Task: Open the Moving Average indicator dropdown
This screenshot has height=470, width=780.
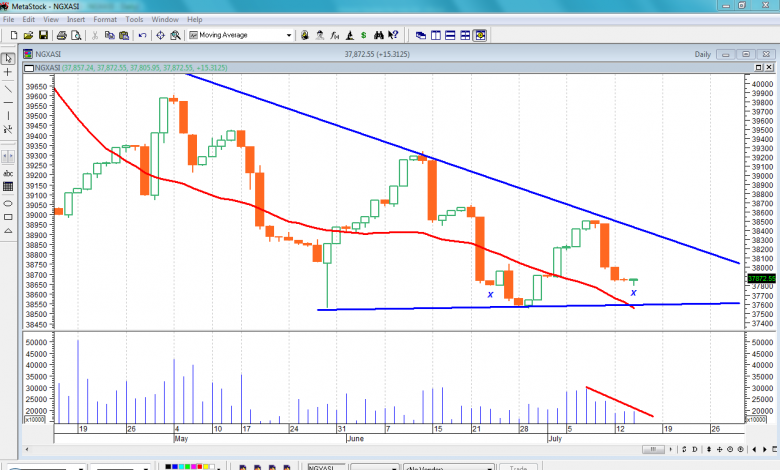Action: (x=289, y=35)
